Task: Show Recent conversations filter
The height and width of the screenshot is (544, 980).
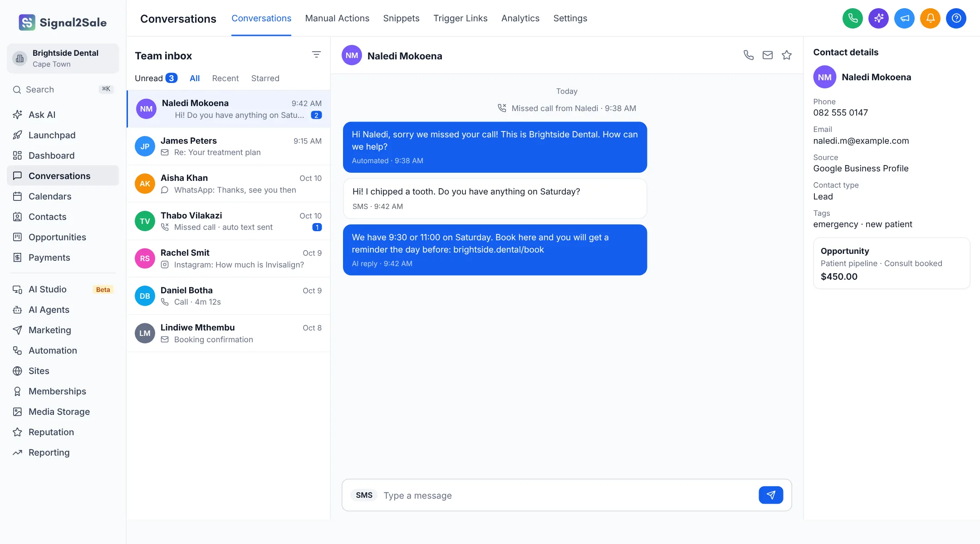Action: (x=225, y=78)
